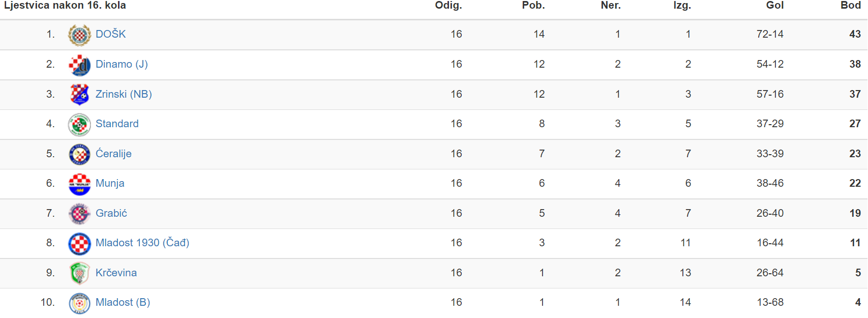Click the Standard club emblem
The width and height of the screenshot is (868, 318).
(79, 125)
